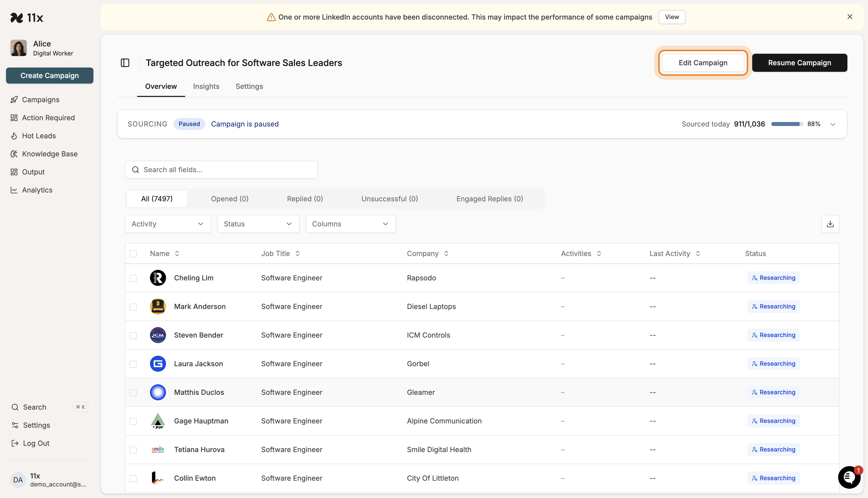The image size is (868, 498).
Task: Open the Activity filter dropdown
Action: [168, 224]
